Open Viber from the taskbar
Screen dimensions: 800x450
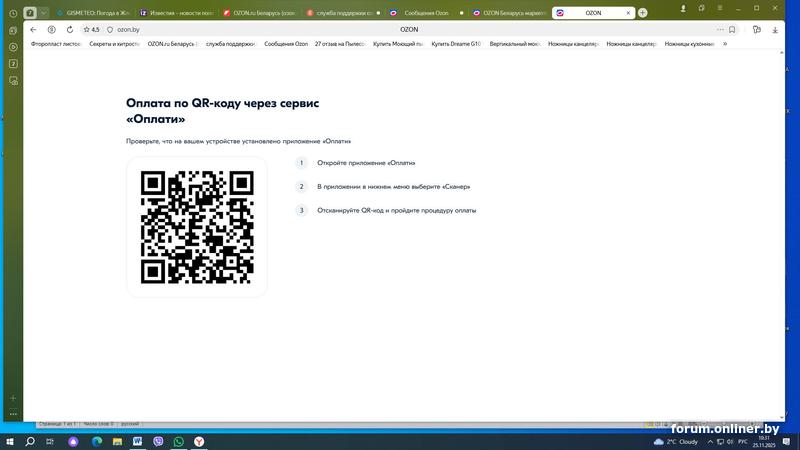tap(158, 441)
